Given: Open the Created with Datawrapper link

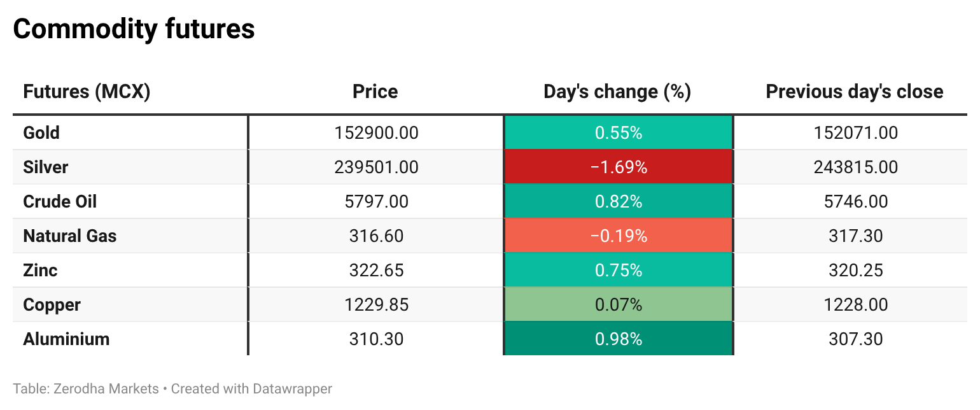Looking at the screenshot, I should [251, 388].
